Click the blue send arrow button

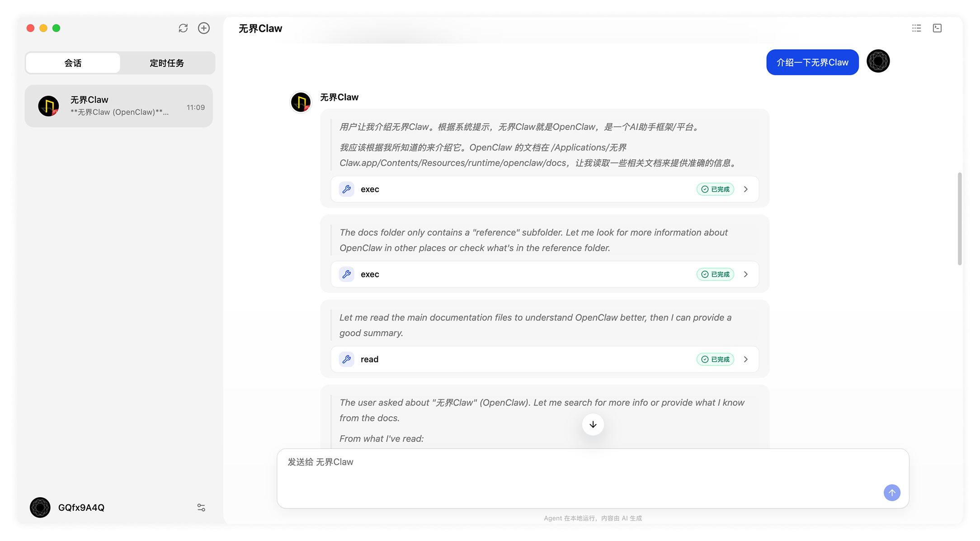(x=891, y=493)
